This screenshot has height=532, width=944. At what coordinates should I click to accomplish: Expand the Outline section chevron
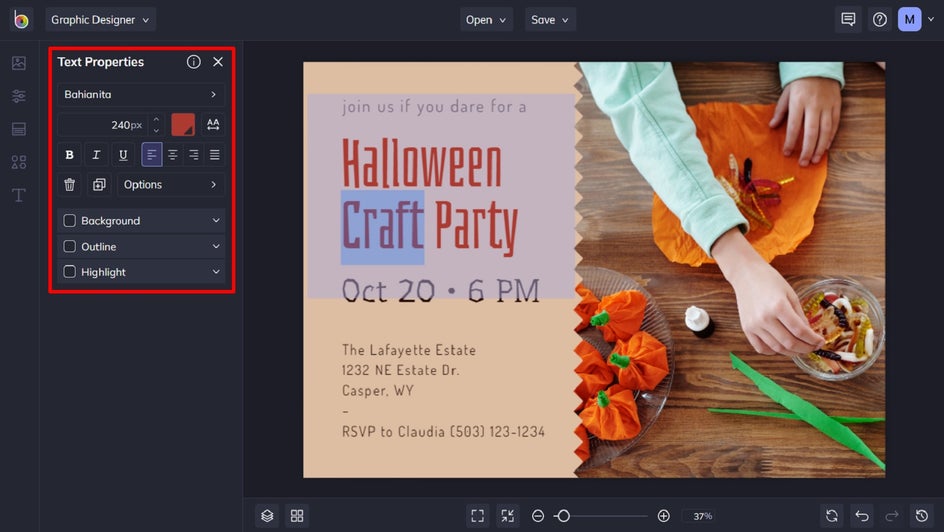[216, 246]
